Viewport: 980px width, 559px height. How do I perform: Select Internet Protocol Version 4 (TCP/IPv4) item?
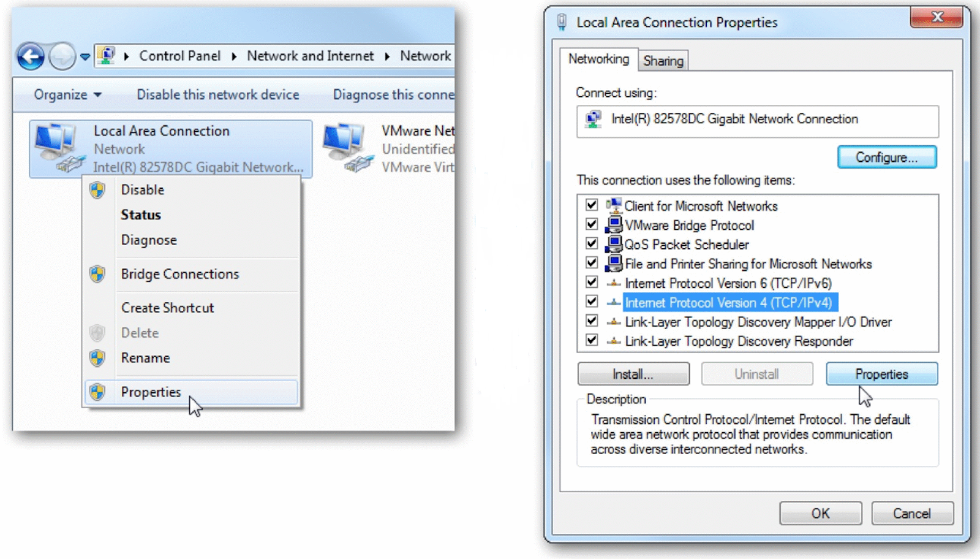(730, 302)
